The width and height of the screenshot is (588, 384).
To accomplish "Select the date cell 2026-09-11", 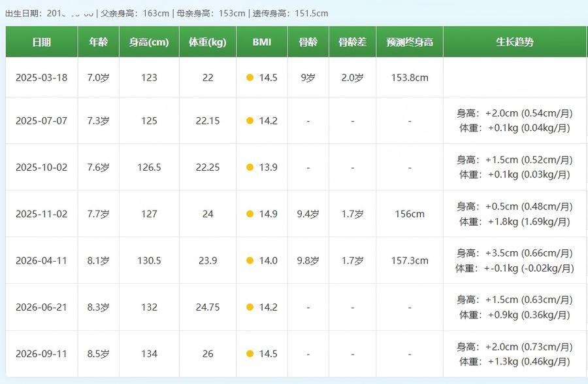I will tap(41, 354).
